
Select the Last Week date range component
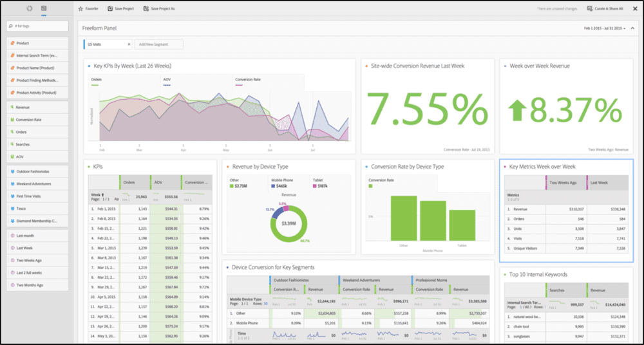point(37,248)
